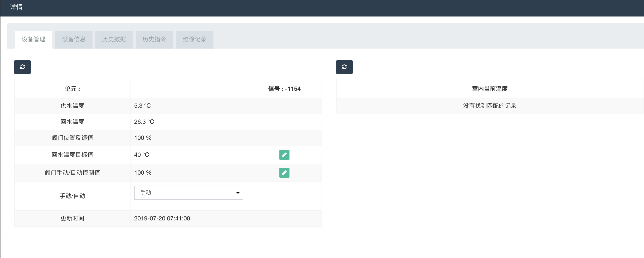644x258 pixels.
Task: Click the 供水温度 value 5.3 °C
Action: pyautogui.click(x=142, y=106)
